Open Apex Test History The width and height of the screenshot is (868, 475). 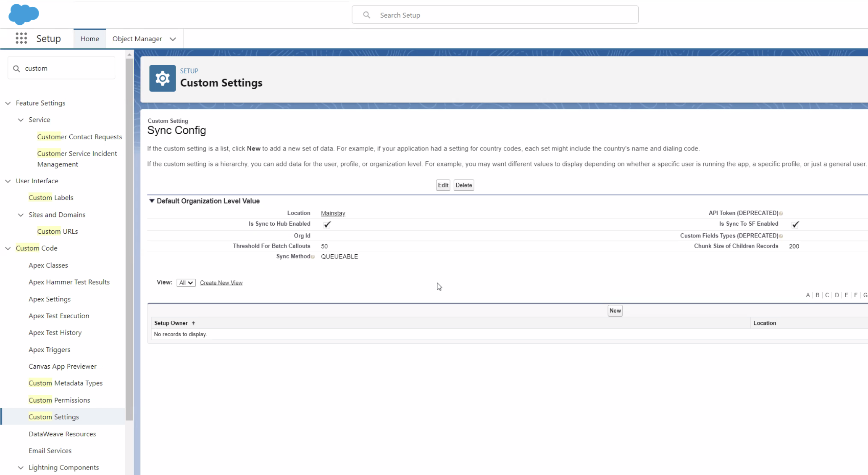click(55, 332)
